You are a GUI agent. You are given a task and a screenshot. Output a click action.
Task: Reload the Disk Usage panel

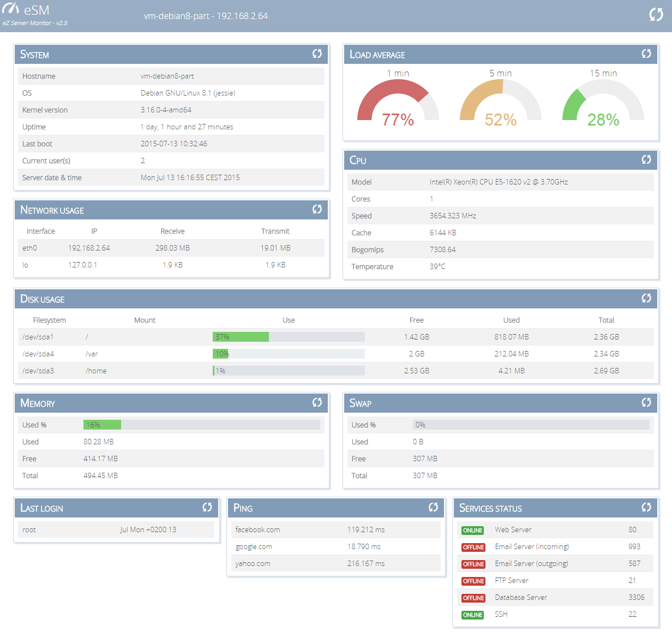pyautogui.click(x=646, y=298)
